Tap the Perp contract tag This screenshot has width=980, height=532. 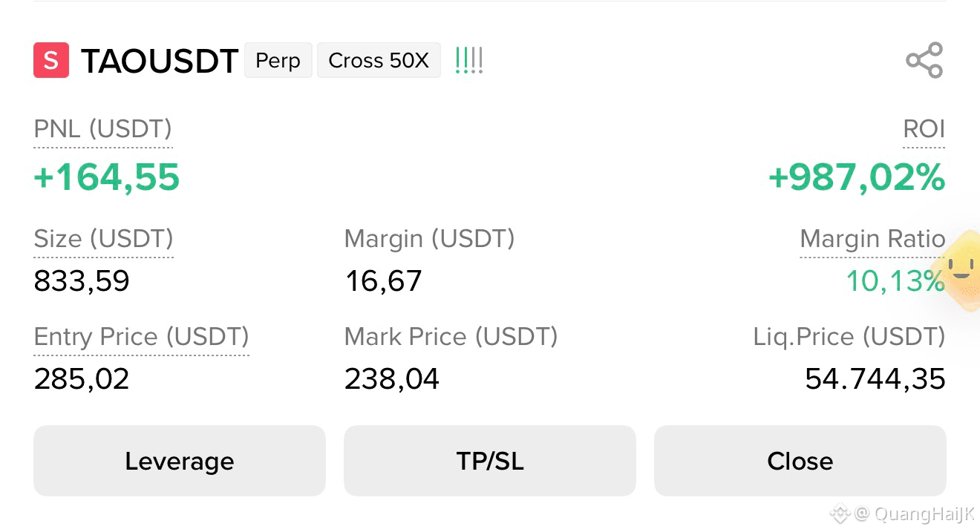pos(278,60)
